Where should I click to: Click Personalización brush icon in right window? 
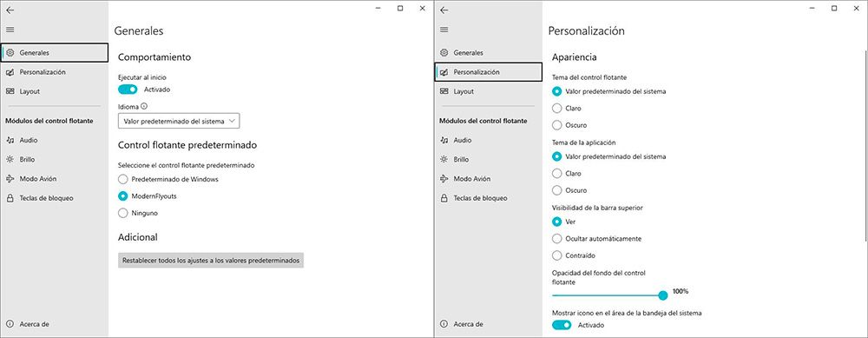coord(444,72)
